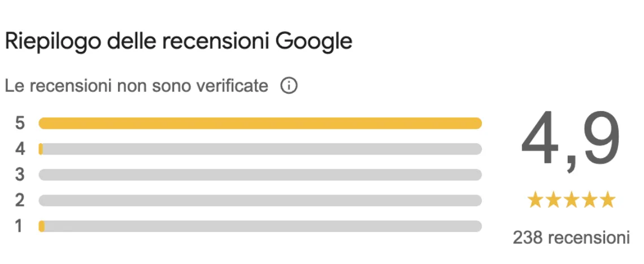This screenshot has height=264, width=644.
Task: Click the 4,9 average rating score
Action: [x=571, y=142]
